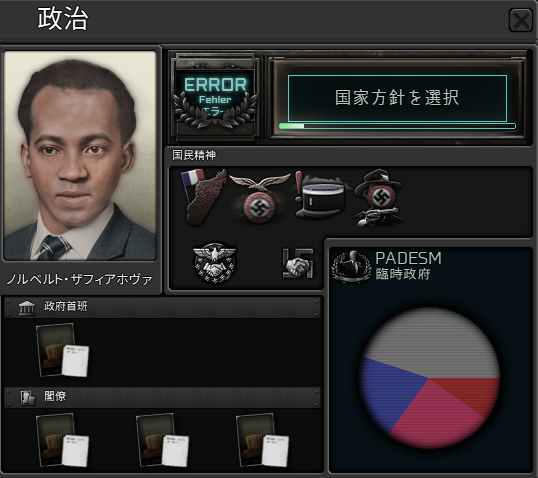Click the eagle handshake round emblem icon
Viewport: 538px width, 478px height.
[214, 263]
